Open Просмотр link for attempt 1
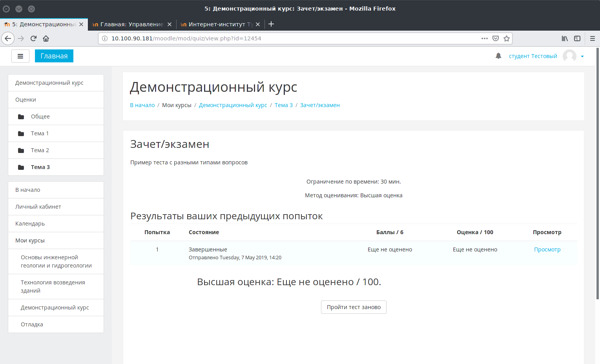The width and height of the screenshot is (600, 364). [547, 249]
